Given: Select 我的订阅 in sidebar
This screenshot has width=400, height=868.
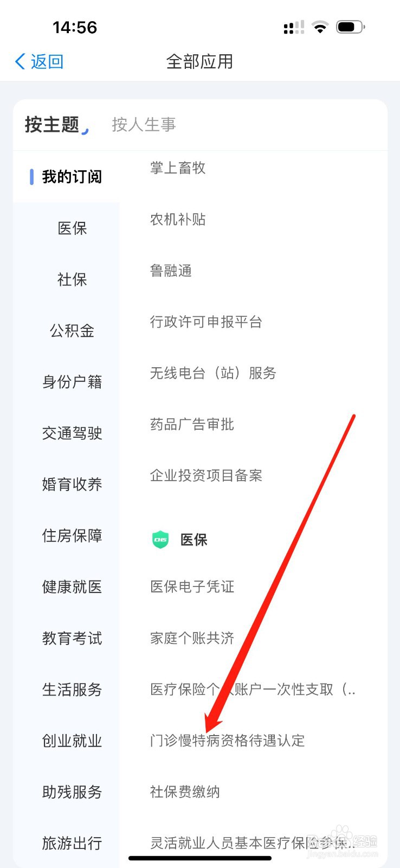Looking at the screenshot, I should pos(72,177).
